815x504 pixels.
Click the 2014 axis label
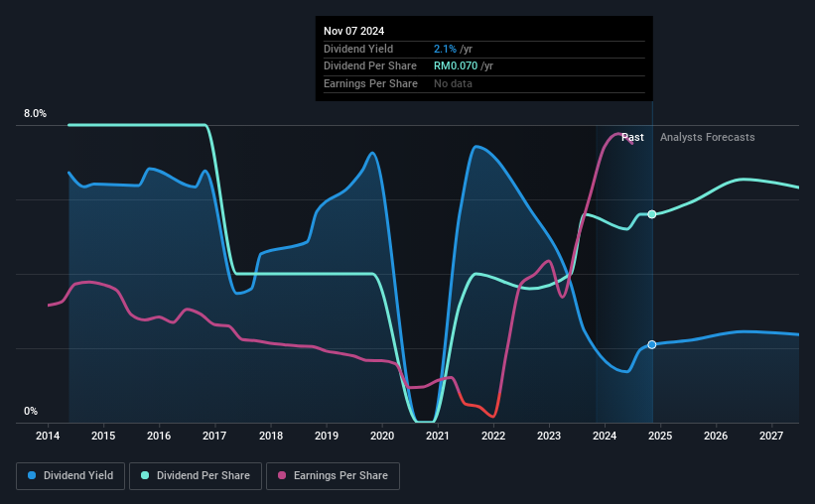coord(48,436)
